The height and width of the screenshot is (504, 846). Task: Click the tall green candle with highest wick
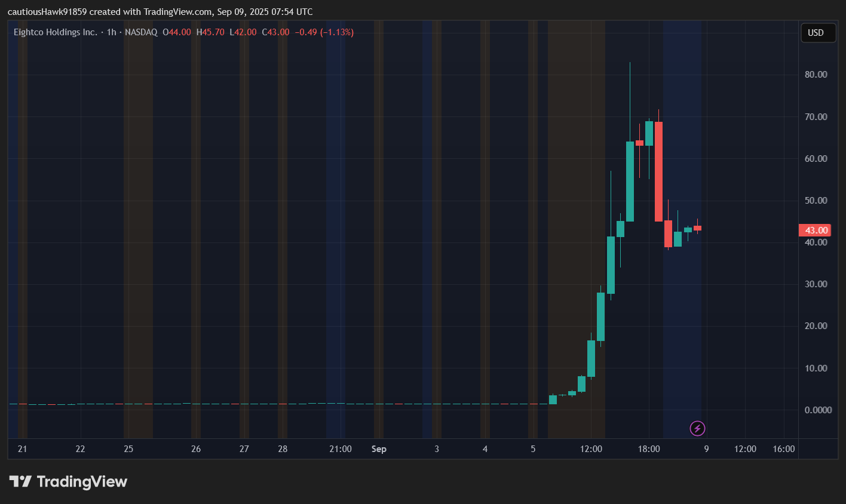[630, 181]
